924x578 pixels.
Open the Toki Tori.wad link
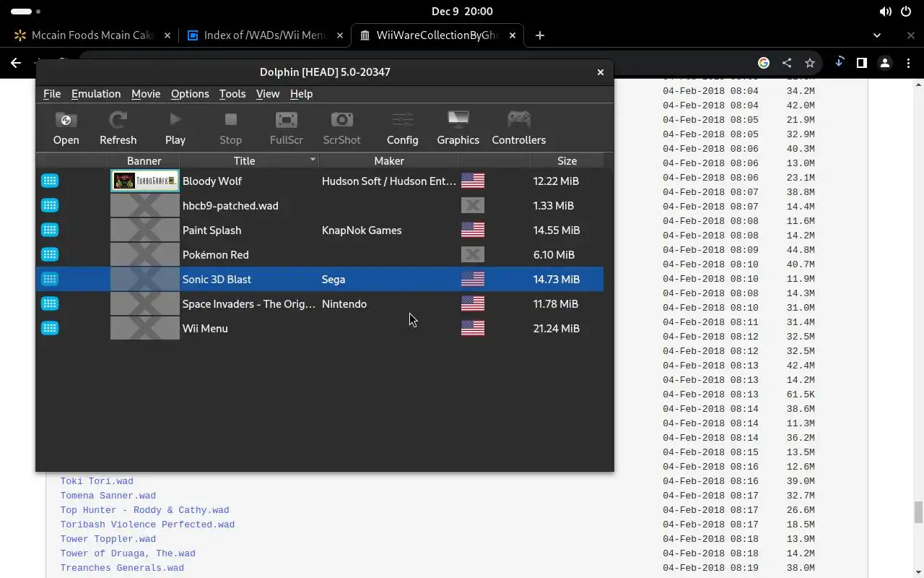tap(97, 481)
